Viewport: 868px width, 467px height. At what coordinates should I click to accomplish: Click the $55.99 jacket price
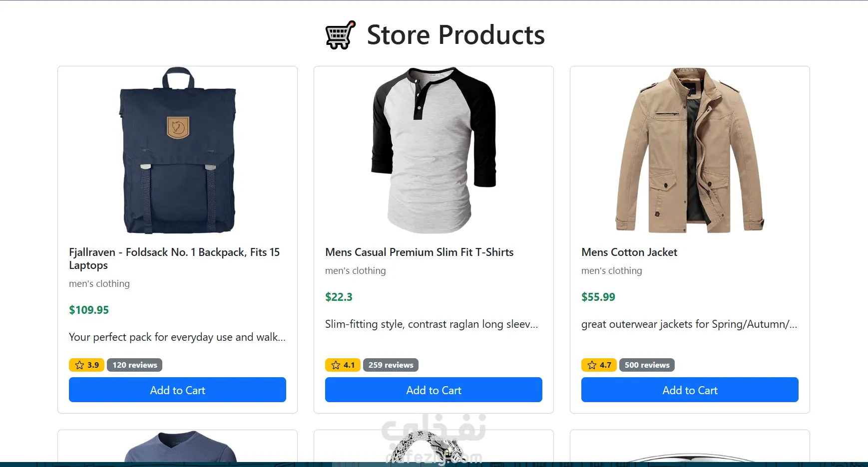598,297
